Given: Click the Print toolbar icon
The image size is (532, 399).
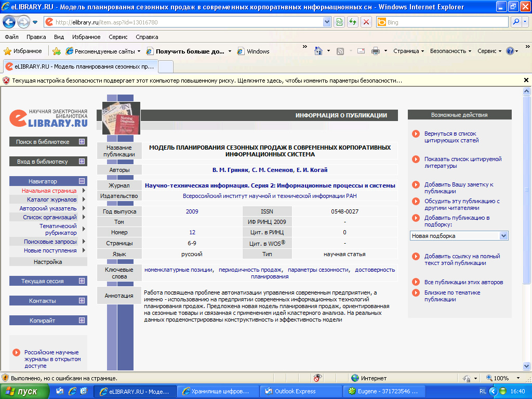Looking at the screenshot, I should point(376,51).
